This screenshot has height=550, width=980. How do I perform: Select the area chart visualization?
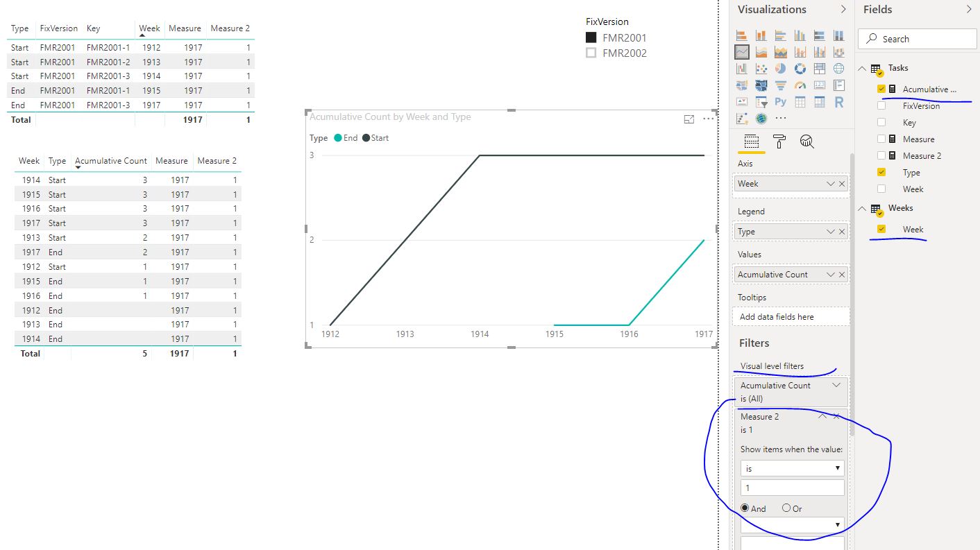761,52
